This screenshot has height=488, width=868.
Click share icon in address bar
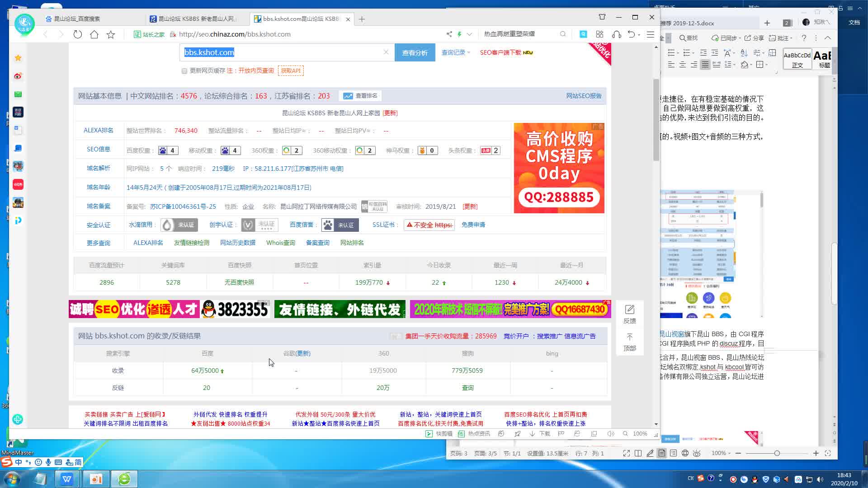tap(449, 34)
